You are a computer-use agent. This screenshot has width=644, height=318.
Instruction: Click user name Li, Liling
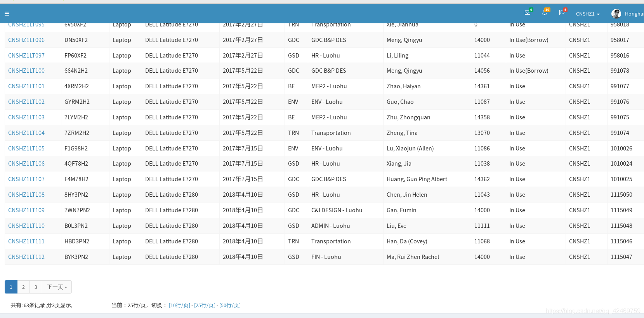[x=398, y=56]
